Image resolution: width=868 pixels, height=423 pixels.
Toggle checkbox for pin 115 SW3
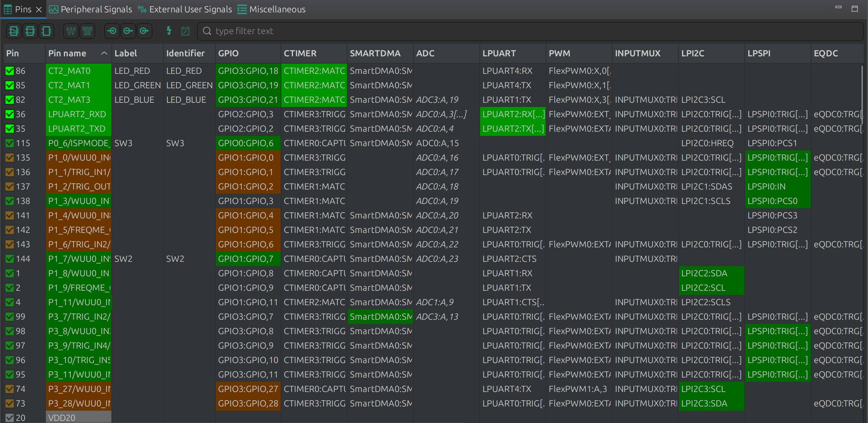pyautogui.click(x=9, y=143)
